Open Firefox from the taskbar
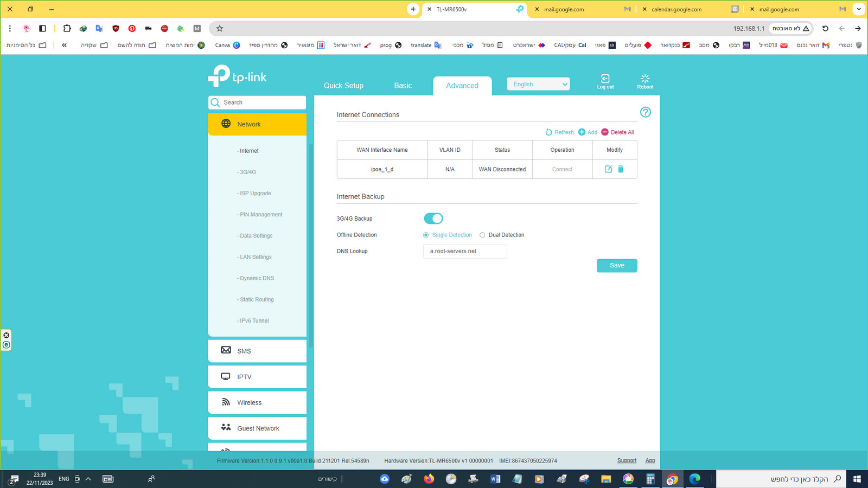The image size is (868, 488). click(429, 479)
